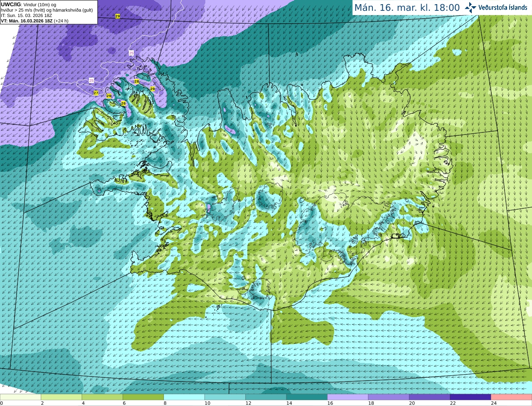The height and width of the screenshot is (406, 532).
Task: Click the dark indigo 22–24 m/s color swatch
Action: pyautogui.click(x=470, y=397)
